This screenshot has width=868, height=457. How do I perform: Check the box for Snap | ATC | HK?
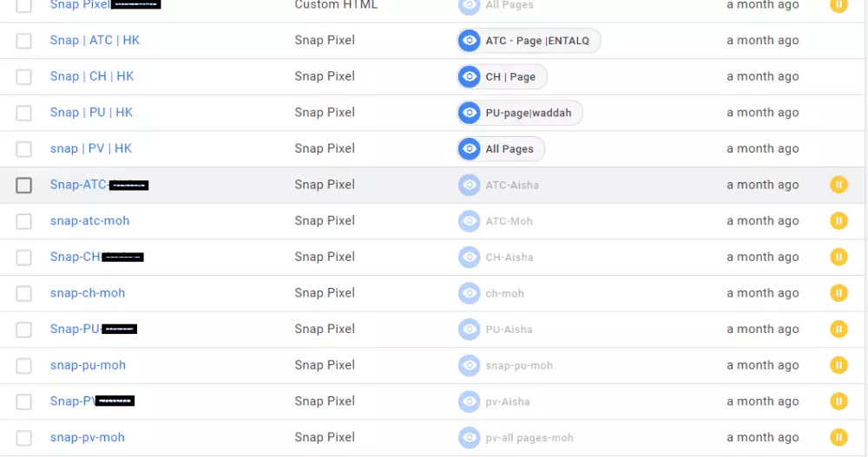[x=23, y=41]
